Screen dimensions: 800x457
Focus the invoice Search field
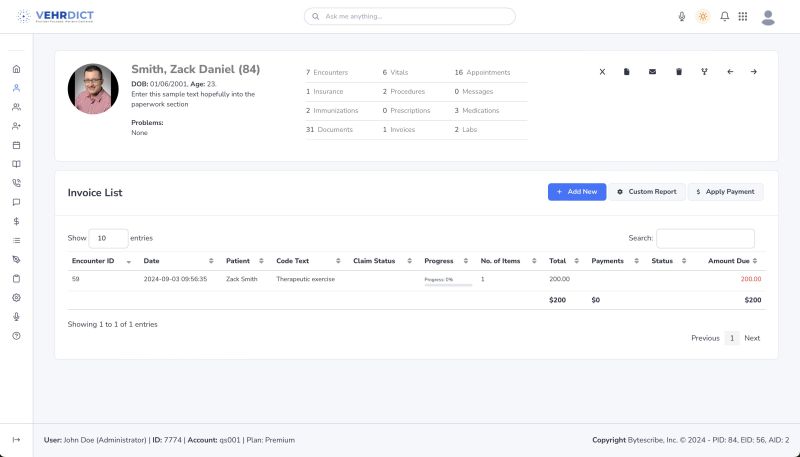pyautogui.click(x=705, y=238)
